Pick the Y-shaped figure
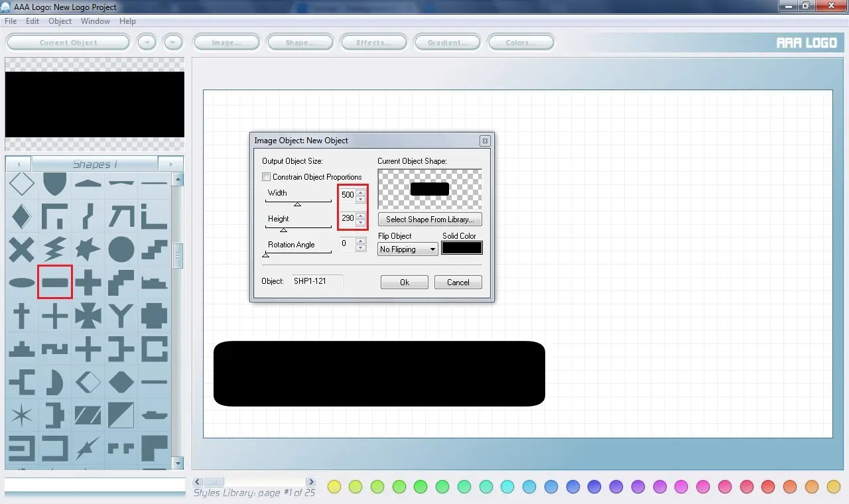Viewport: 849px width, 504px height. coord(121,316)
